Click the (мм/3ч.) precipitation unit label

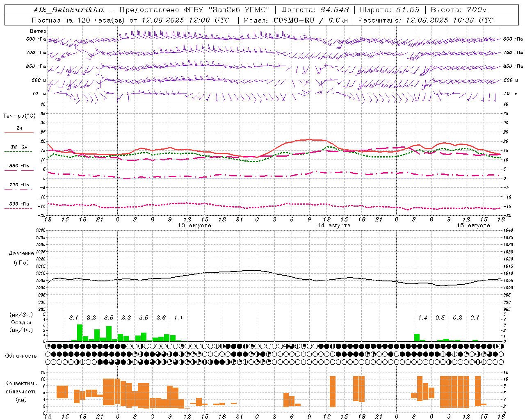coord(21,315)
